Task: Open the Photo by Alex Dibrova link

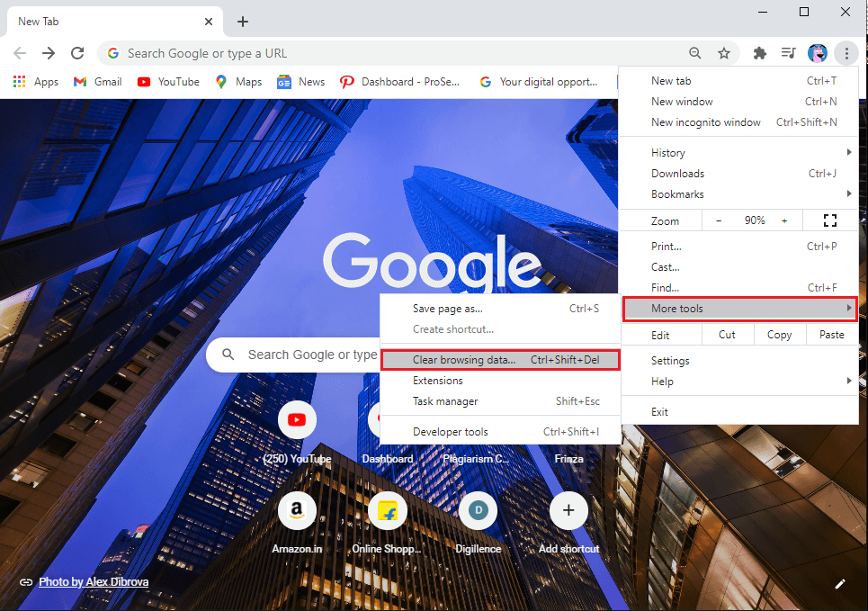Action: (93, 581)
